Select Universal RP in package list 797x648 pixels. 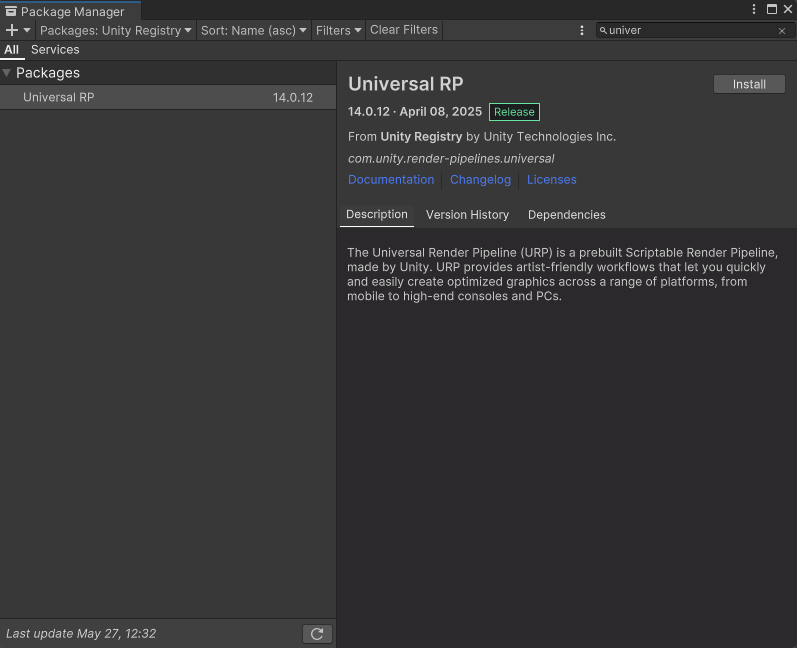click(168, 97)
